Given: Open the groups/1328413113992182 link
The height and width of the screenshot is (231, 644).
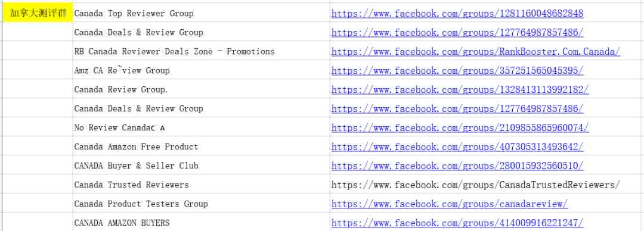Looking at the screenshot, I should pos(460,89).
